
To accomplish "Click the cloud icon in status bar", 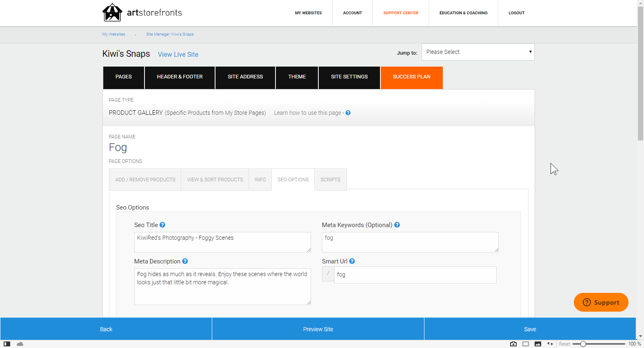I will 20,344.
